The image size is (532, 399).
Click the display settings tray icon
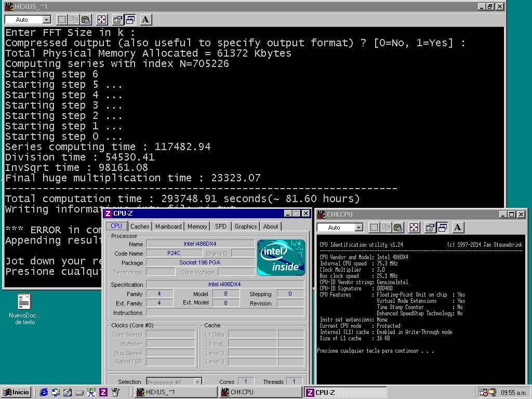(x=492, y=392)
